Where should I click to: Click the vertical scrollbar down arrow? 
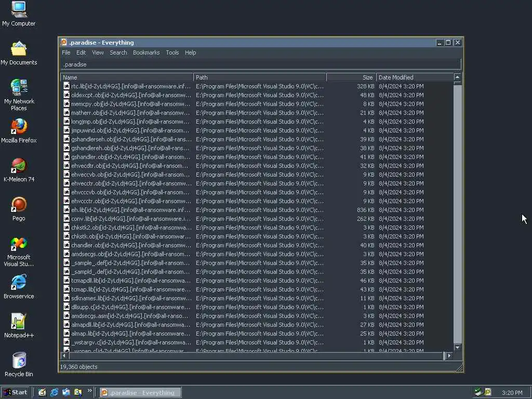tap(457, 348)
